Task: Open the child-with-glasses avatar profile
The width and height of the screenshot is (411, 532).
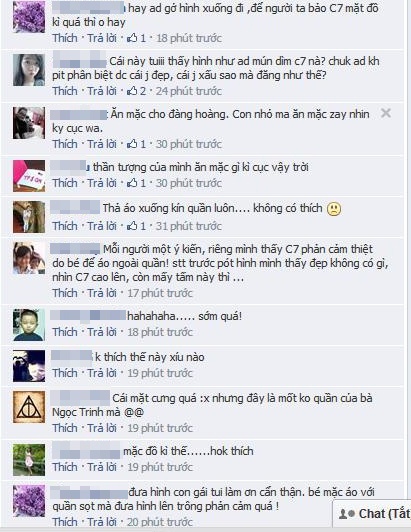Action: [29, 325]
